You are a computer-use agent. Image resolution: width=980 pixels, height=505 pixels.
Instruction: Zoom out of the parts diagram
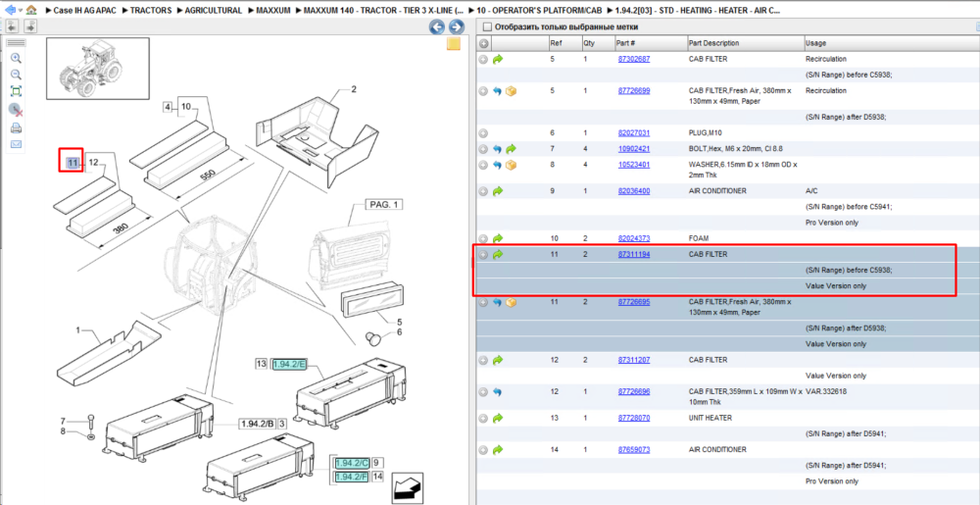(17, 75)
